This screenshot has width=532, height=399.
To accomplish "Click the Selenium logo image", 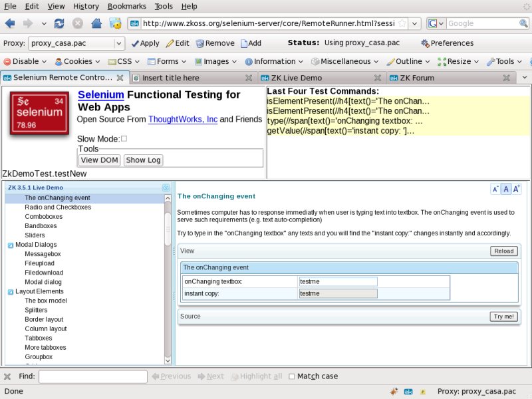I will tap(39, 113).
